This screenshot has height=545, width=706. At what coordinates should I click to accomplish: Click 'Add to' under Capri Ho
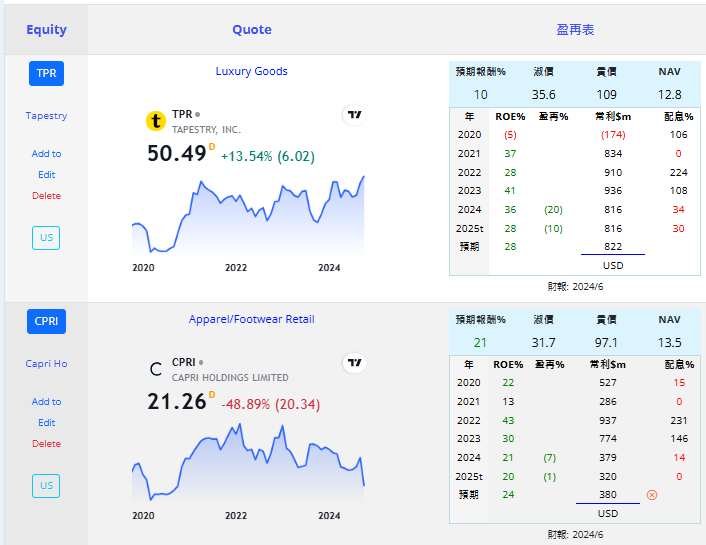pos(46,402)
